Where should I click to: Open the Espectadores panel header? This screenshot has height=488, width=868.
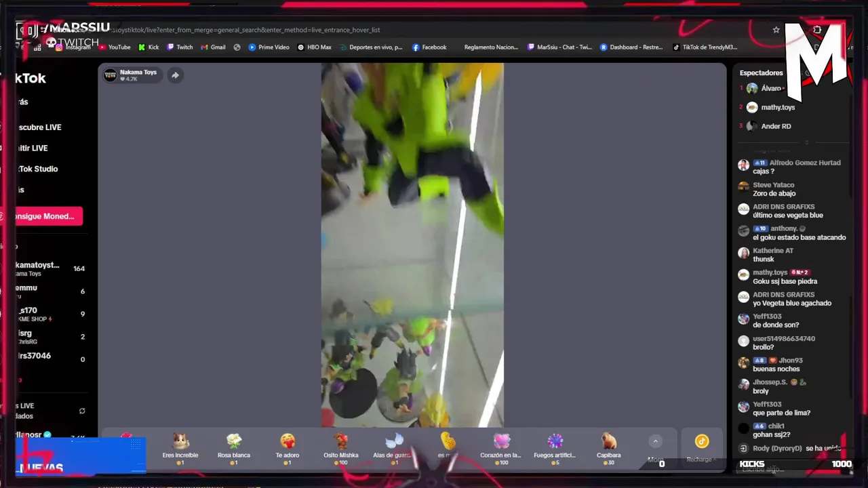pos(761,73)
